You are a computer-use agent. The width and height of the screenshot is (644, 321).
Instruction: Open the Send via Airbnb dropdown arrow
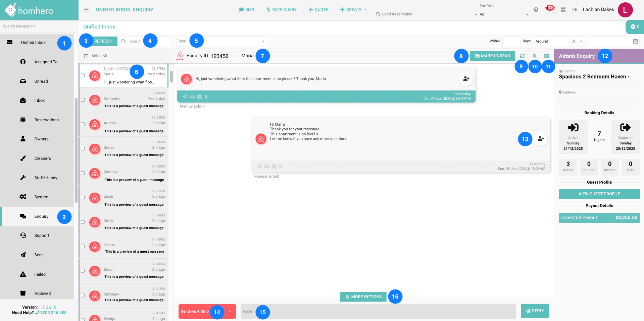click(x=230, y=311)
